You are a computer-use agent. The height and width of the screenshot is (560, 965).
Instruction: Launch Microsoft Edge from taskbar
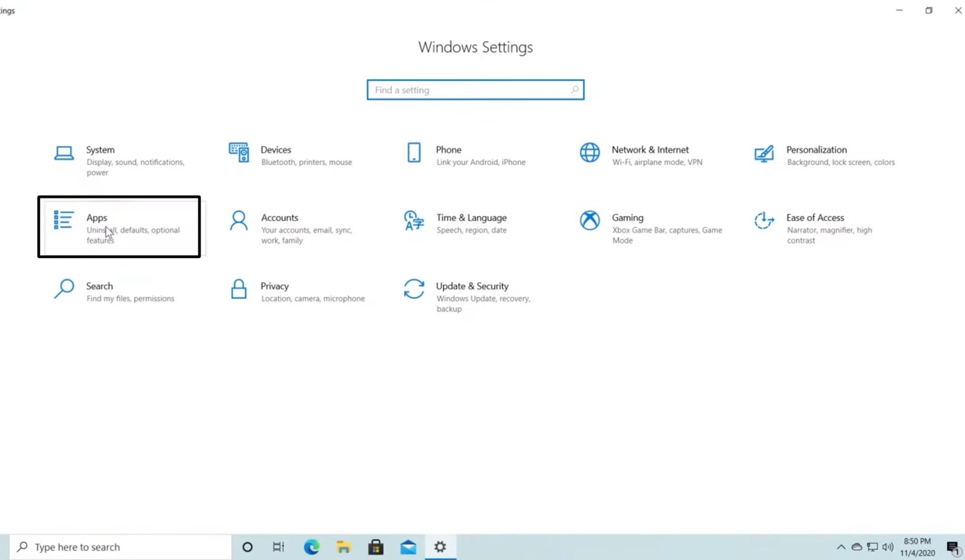[x=311, y=547]
